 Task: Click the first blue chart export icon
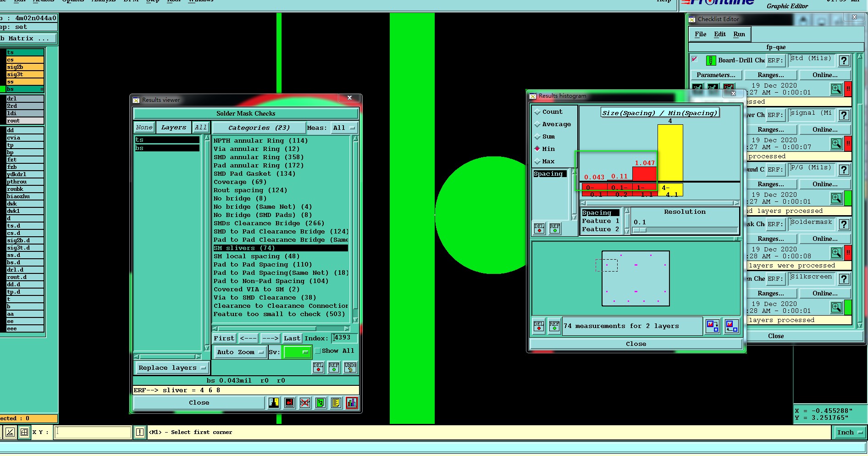[713, 326]
